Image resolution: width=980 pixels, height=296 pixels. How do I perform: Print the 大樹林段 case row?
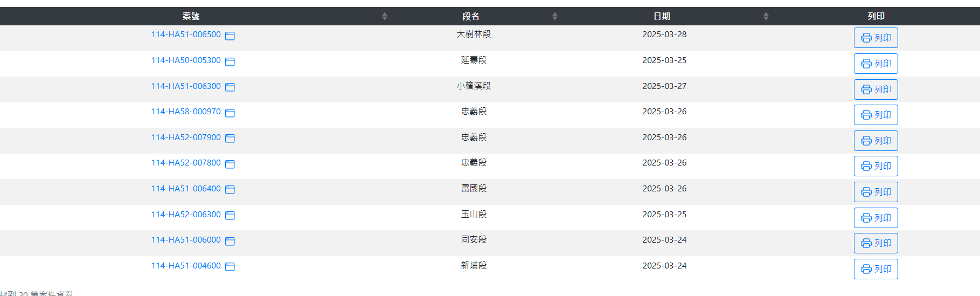pos(875,38)
